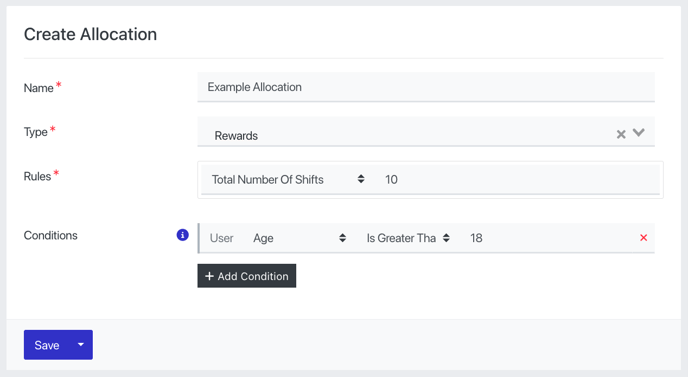Clear the Rewards type selection
The image size is (688, 377).
621,134
